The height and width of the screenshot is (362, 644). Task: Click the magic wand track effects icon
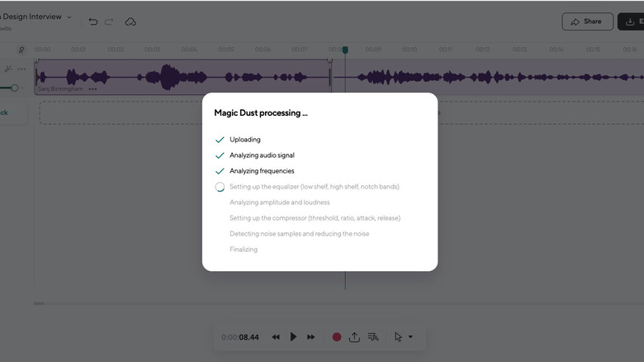(8, 69)
